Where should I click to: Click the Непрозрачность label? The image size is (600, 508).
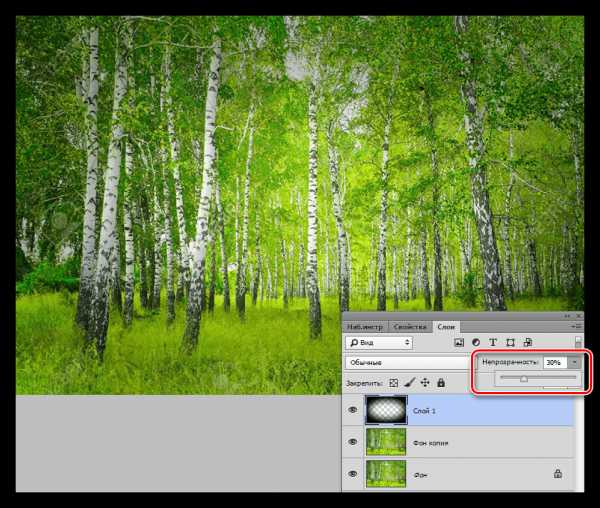pyautogui.click(x=510, y=362)
